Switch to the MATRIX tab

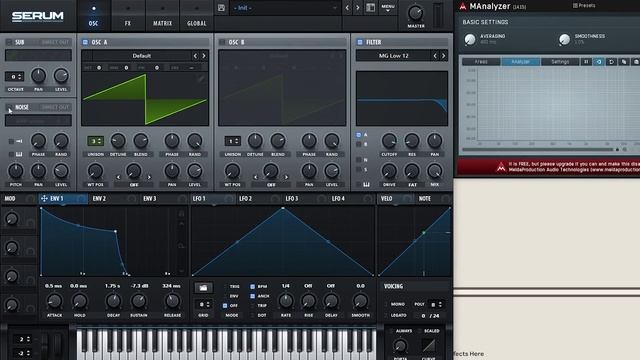[162, 16]
